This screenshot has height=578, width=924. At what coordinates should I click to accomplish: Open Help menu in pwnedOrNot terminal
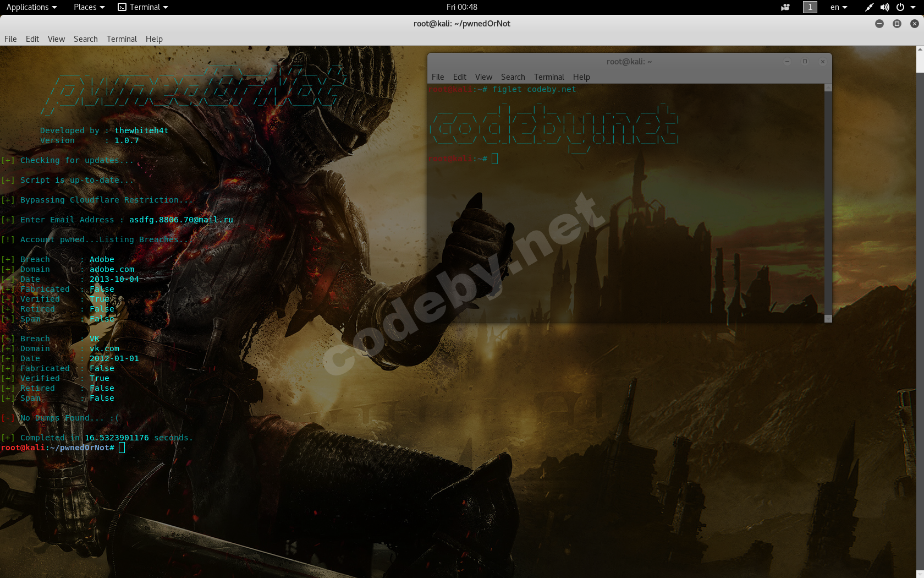pyautogui.click(x=154, y=39)
